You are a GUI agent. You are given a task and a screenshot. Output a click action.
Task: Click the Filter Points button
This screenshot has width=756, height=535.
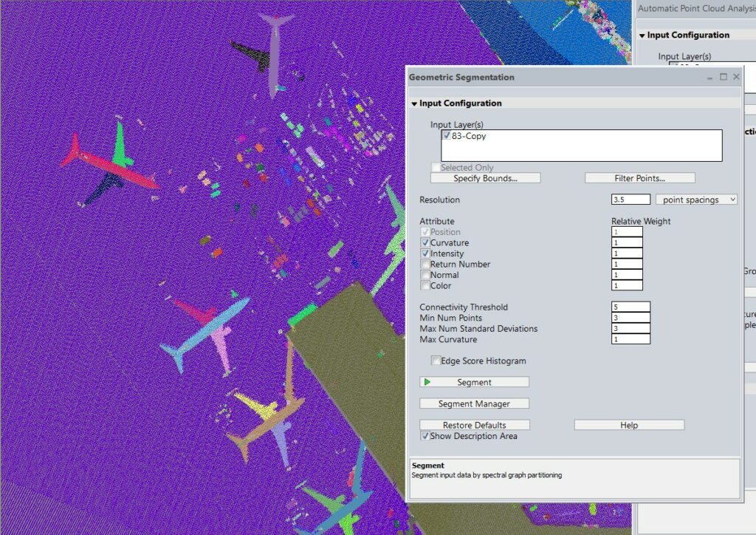pyautogui.click(x=639, y=177)
